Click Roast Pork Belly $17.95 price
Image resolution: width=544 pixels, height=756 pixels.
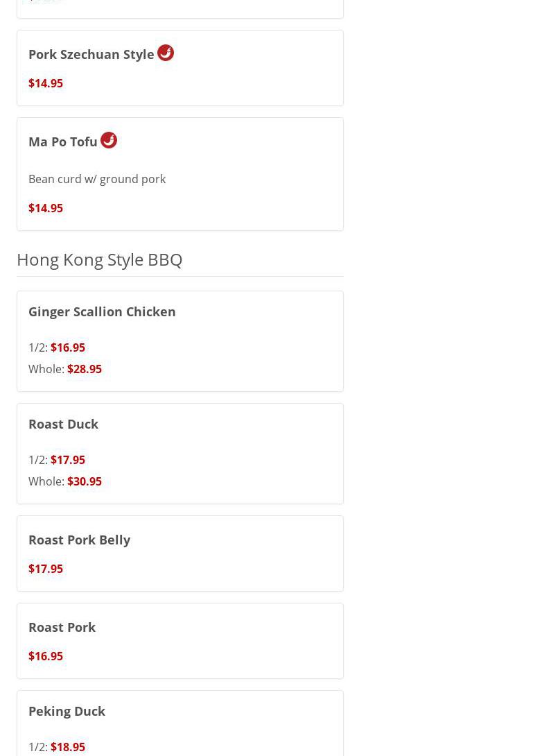click(x=46, y=569)
